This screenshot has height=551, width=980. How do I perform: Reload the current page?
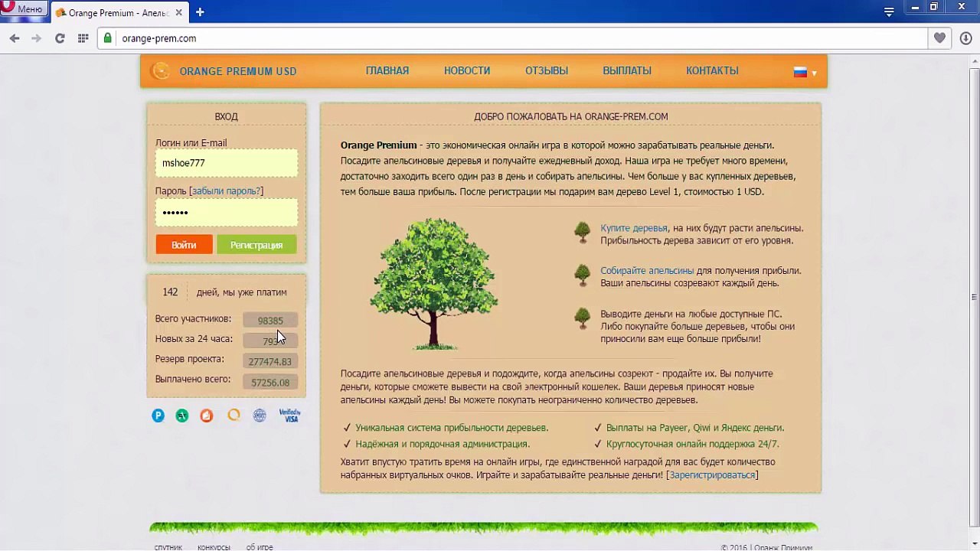coord(60,38)
